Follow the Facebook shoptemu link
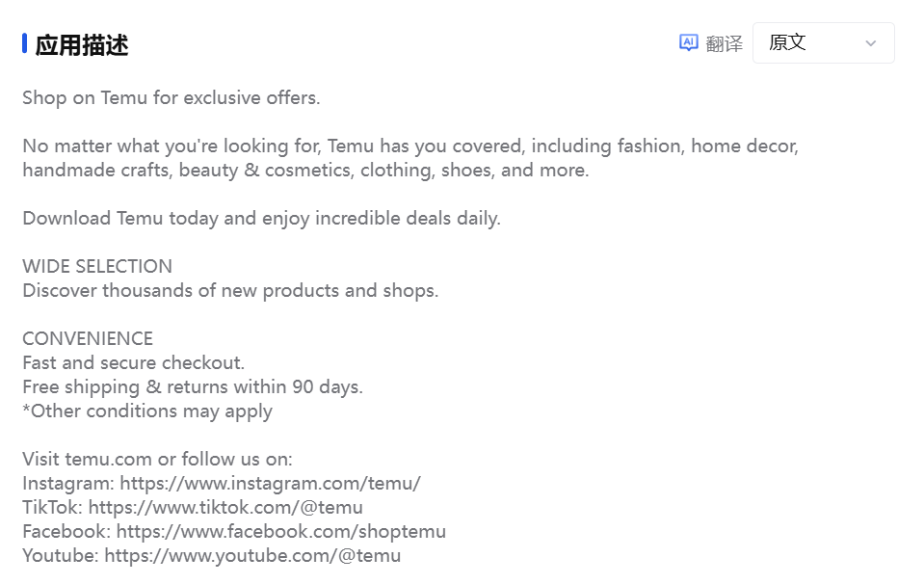 coord(281,531)
